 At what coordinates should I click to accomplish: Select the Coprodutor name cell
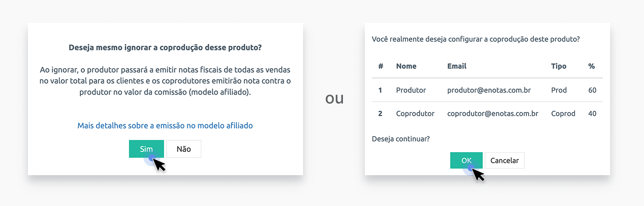(x=415, y=113)
